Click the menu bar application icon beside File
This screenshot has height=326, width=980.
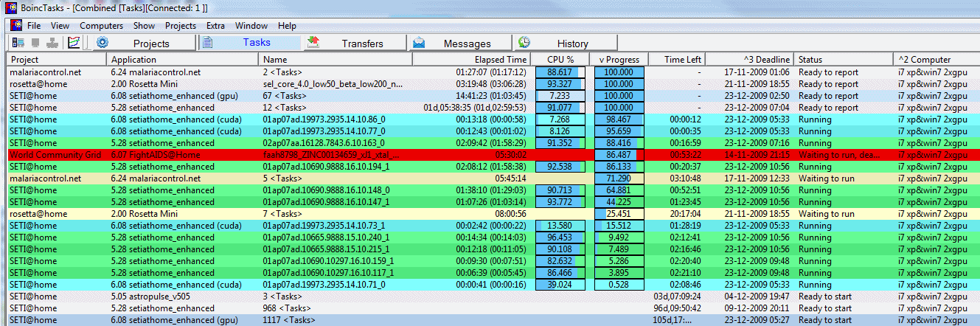pos(15,26)
